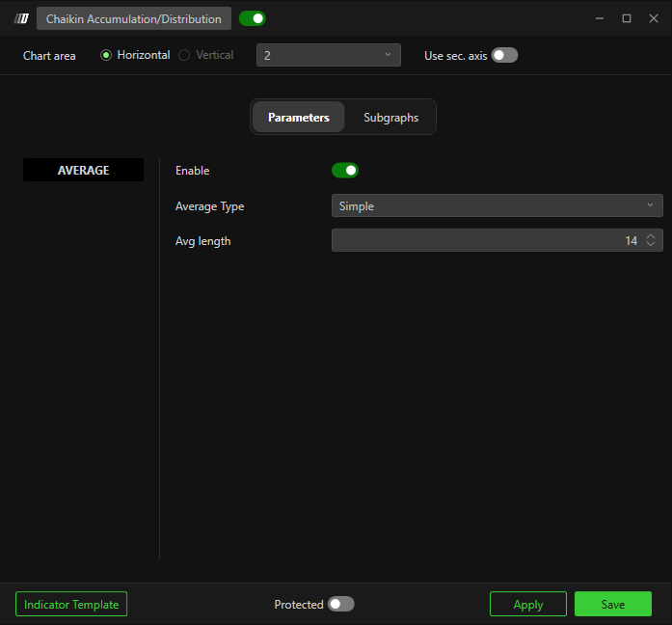Viewport: 672px width, 625px height.
Task: Switch to the Subgraphs tab
Action: tap(390, 117)
